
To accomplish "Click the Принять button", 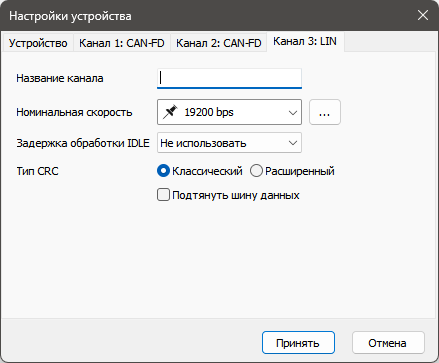I will tap(298, 343).
